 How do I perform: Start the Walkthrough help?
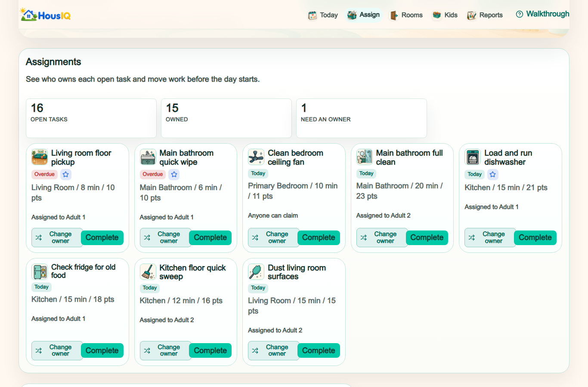(x=542, y=14)
